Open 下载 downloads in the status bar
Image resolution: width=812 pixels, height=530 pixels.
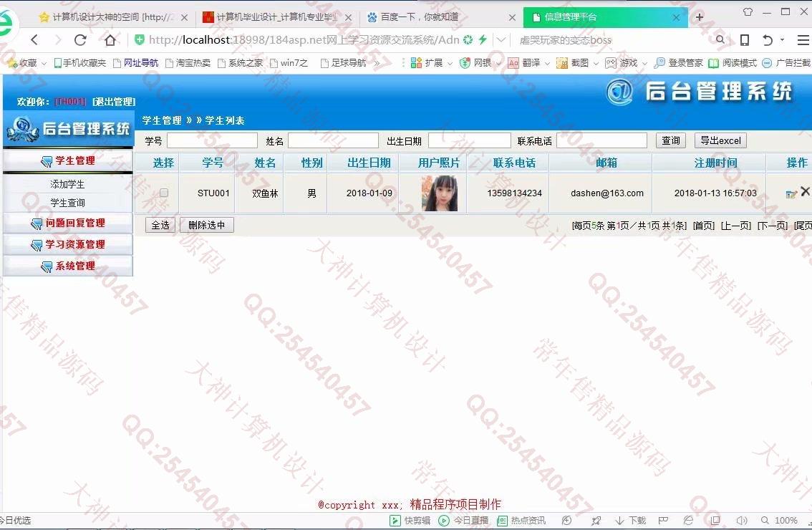630,520
